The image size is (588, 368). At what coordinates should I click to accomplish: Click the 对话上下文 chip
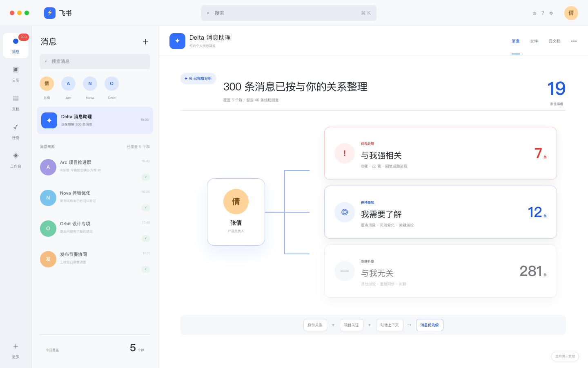[x=390, y=325]
